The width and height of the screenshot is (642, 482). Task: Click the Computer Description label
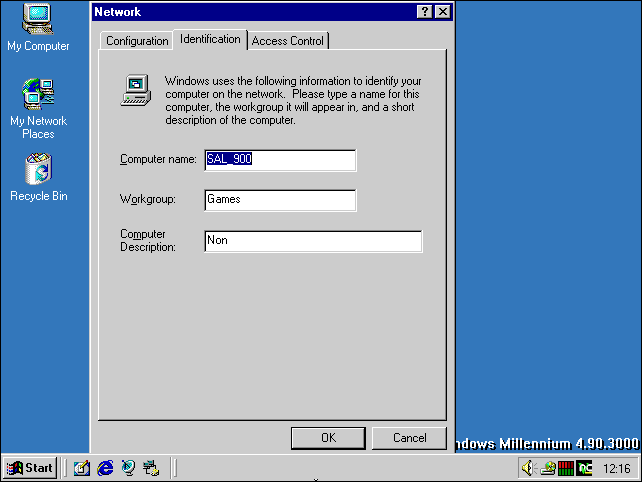pyautogui.click(x=147, y=240)
